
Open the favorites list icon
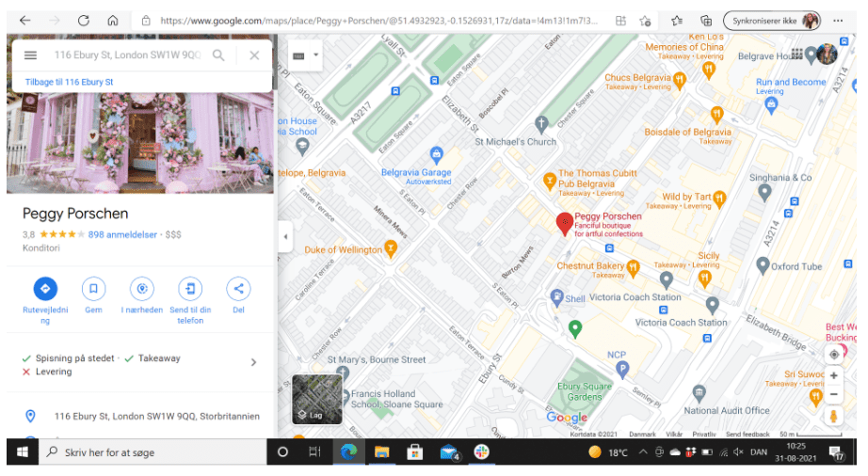(677, 21)
